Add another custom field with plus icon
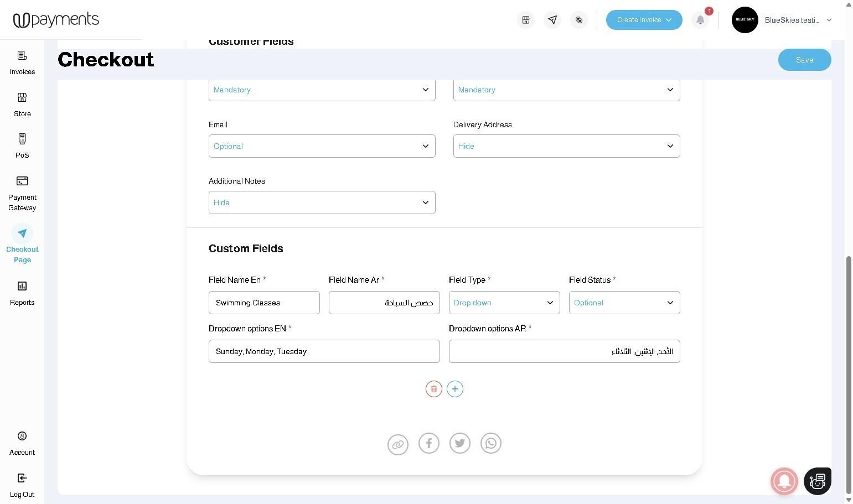The image size is (853, 504). pos(455,389)
